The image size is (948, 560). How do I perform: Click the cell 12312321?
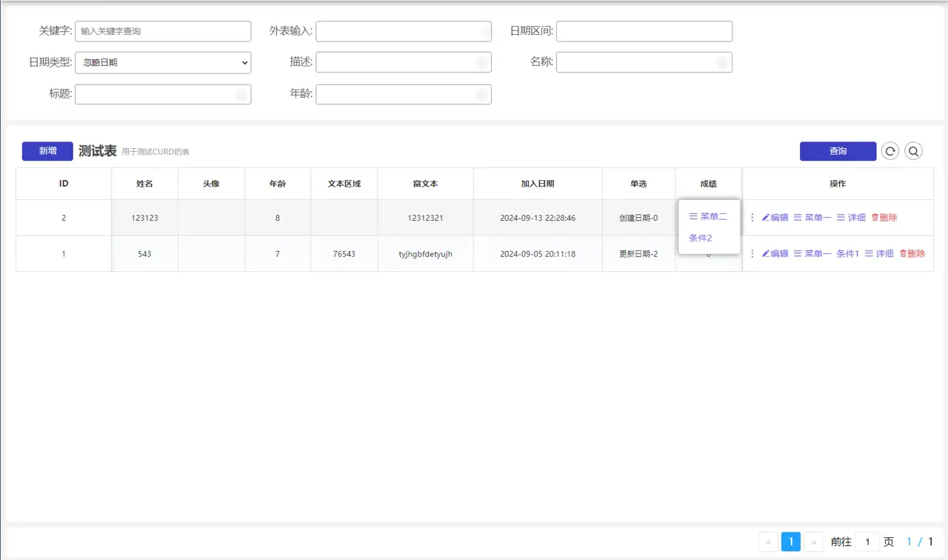coord(426,218)
